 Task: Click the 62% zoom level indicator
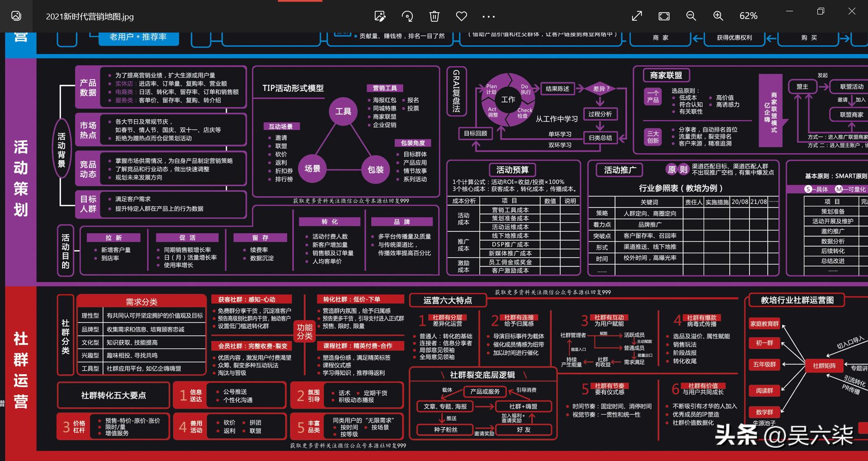pyautogui.click(x=748, y=16)
